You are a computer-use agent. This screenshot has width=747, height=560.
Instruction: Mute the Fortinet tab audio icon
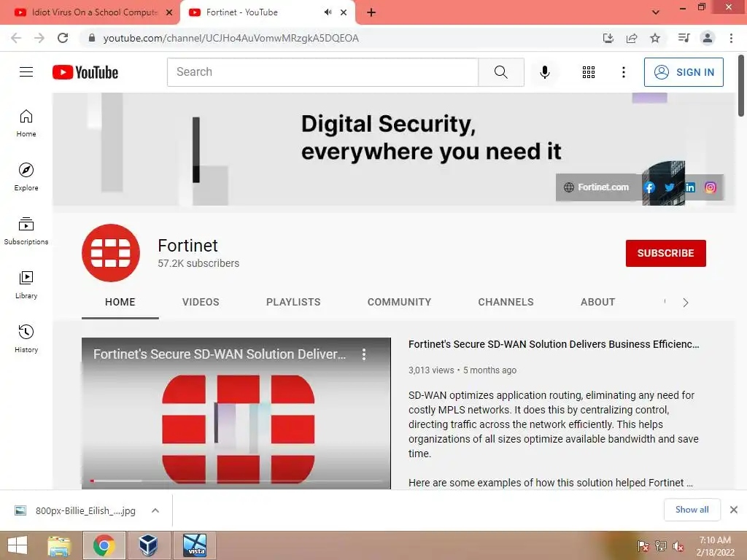328,12
